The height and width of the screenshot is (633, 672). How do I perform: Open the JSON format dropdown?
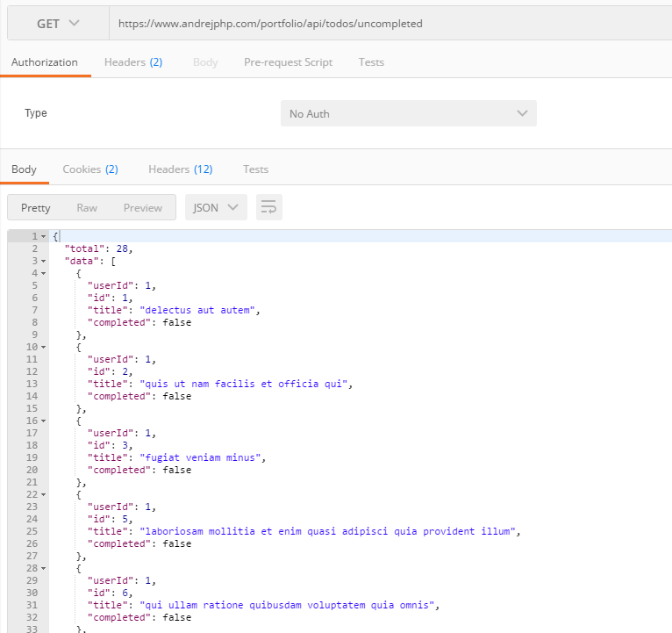tap(216, 207)
